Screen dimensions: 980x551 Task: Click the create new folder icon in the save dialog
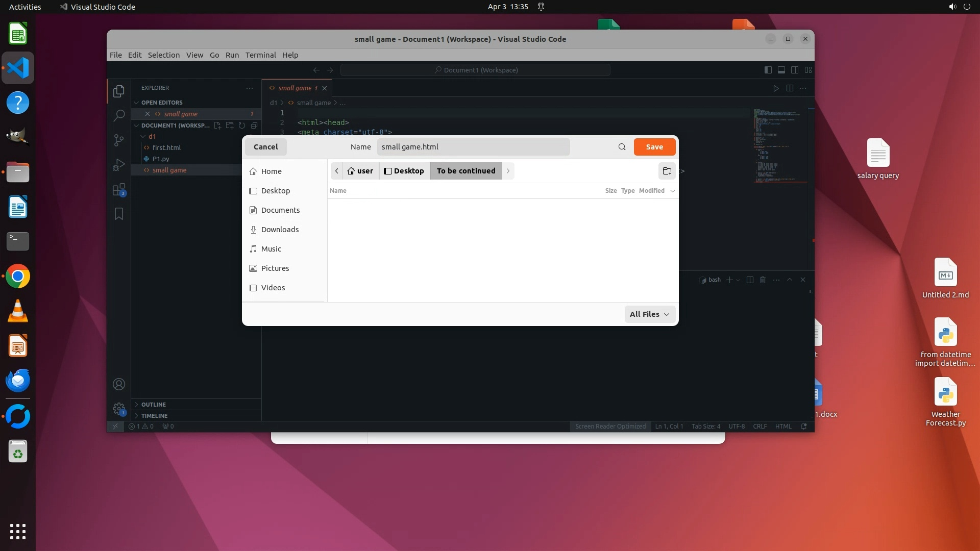(667, 171)
